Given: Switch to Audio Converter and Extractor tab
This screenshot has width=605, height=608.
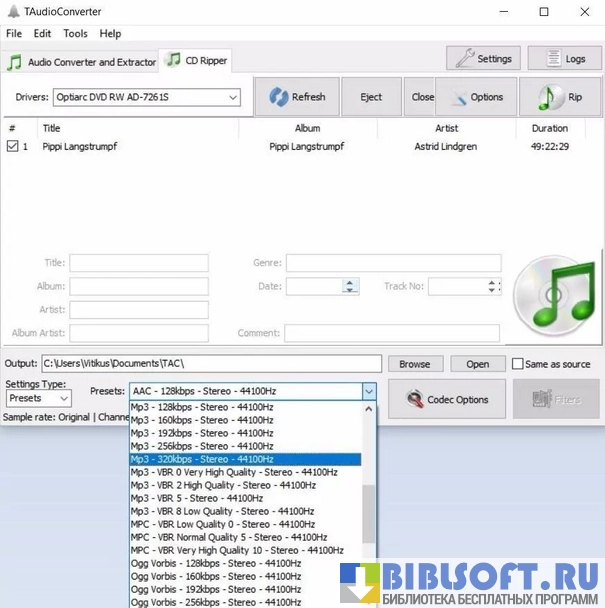Looking at the screenshot, I should 81,62.
